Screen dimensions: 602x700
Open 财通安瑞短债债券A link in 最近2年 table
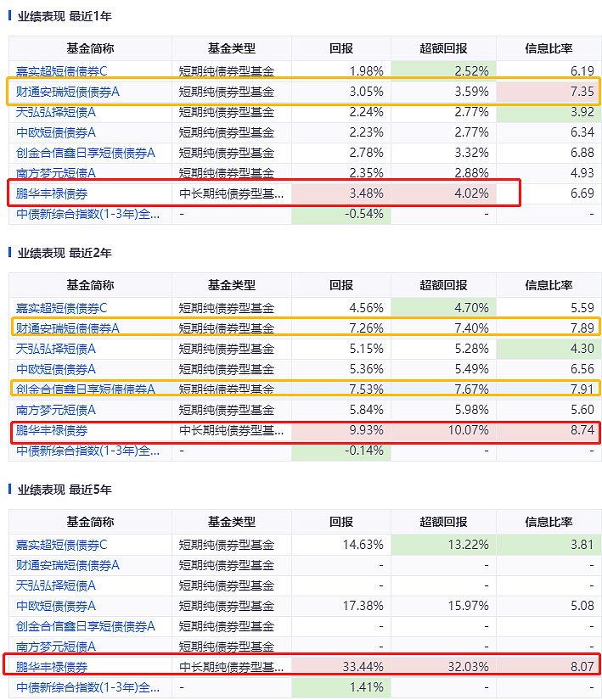(x=68, y=328)
